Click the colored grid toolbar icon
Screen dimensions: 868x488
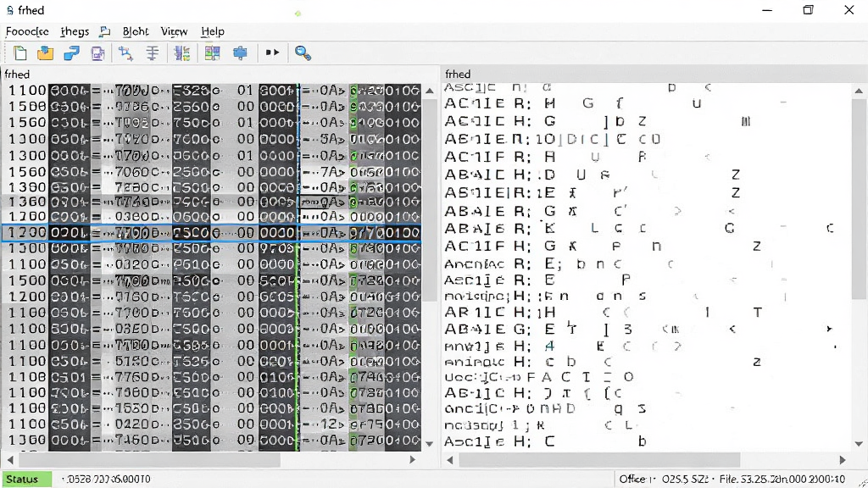coord(212,53)
